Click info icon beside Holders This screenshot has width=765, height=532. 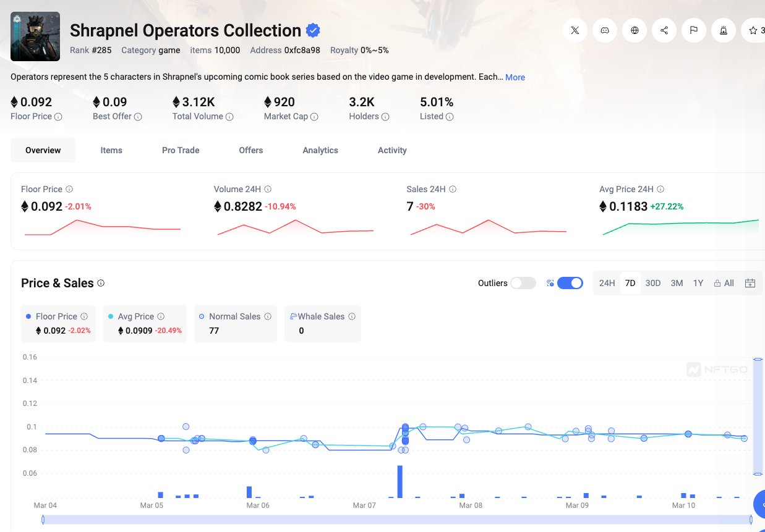point(385,117)
